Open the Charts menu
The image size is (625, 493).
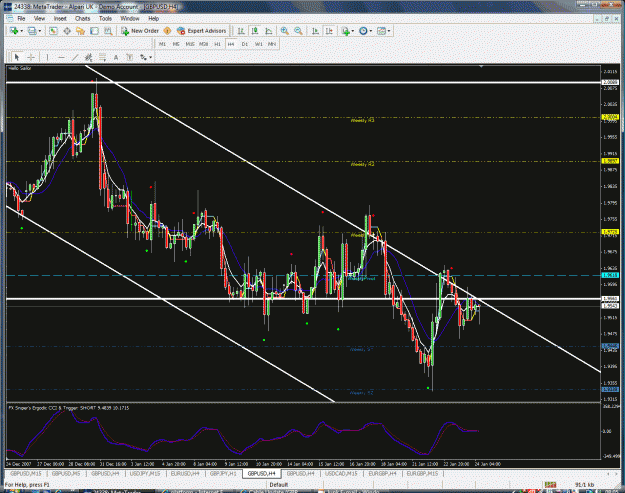(x=83, y=19)
